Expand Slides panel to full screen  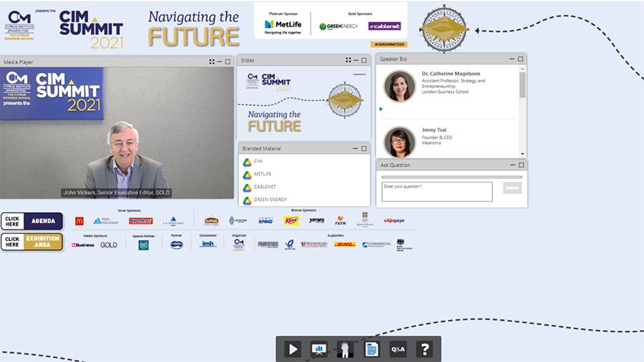(x=348, y=60)
